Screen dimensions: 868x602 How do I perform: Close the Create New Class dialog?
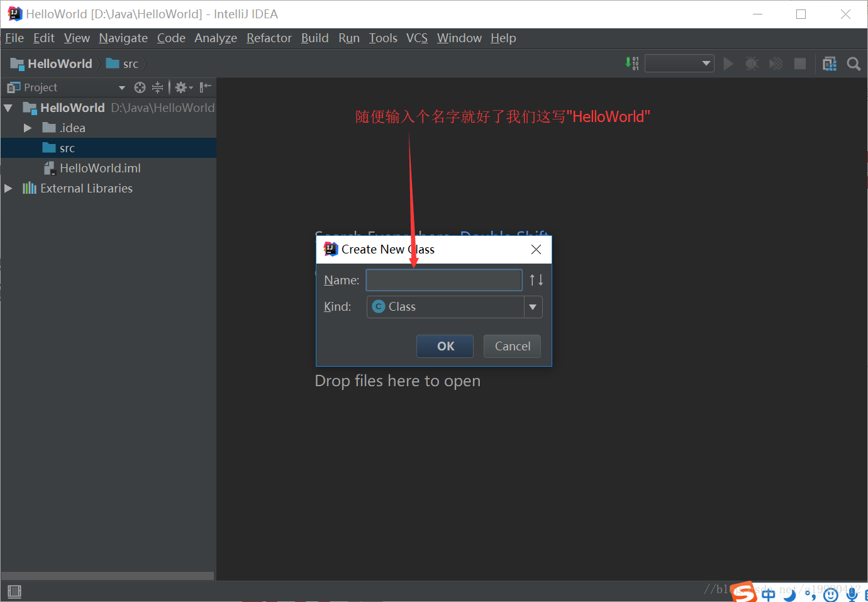[536, 250]
